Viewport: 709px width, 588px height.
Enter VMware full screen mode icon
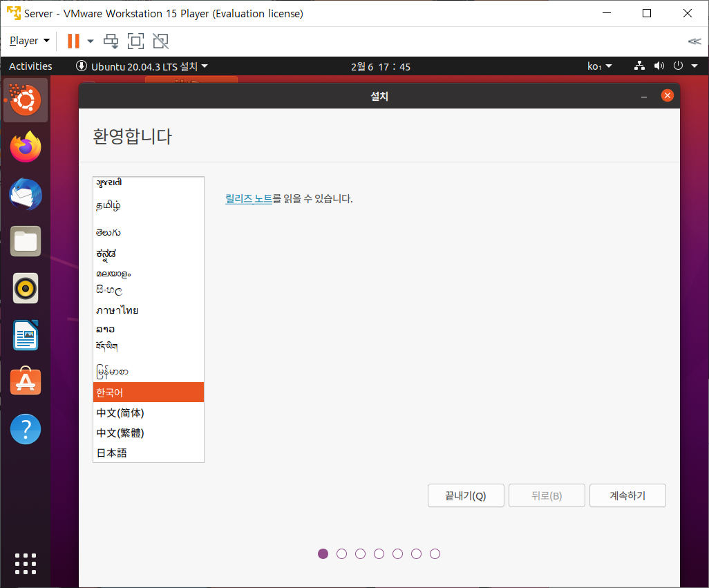pyautogui.click(x=135, y=41)
